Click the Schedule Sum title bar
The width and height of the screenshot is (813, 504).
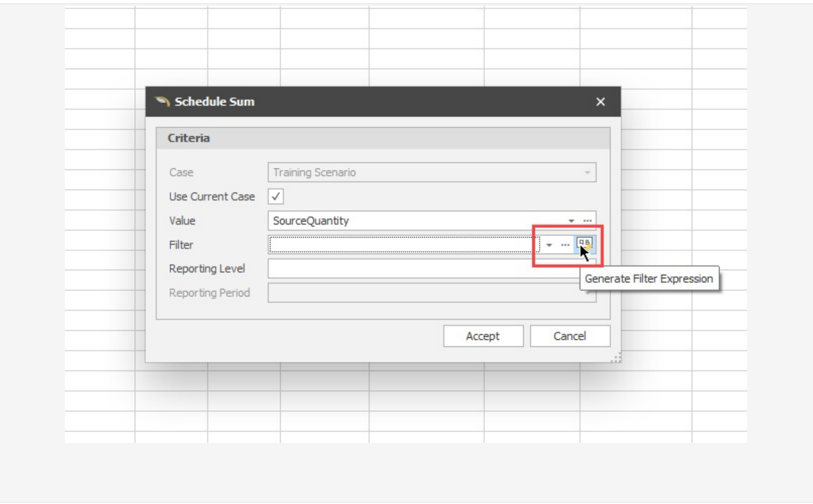[x=322, y=101]
